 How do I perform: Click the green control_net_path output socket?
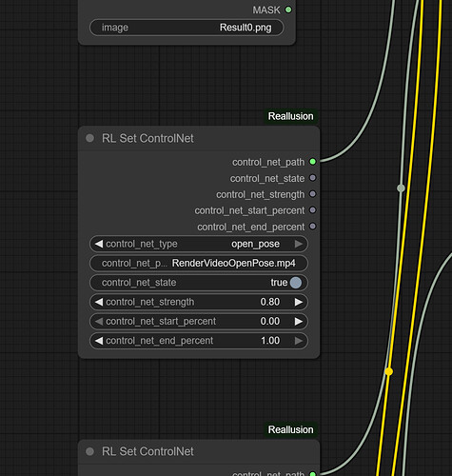[312, 162]
